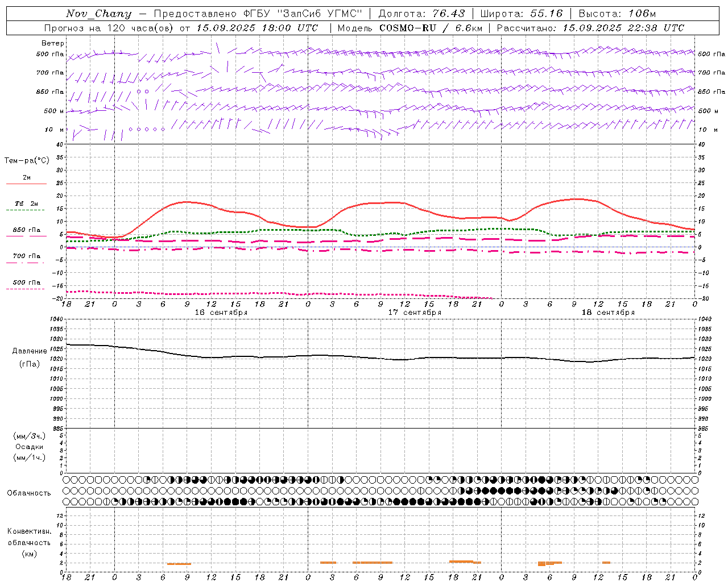
Task: Select the 'Рассчитано: 15.09.2025 22:38 UTC' text
Action: 590,28
